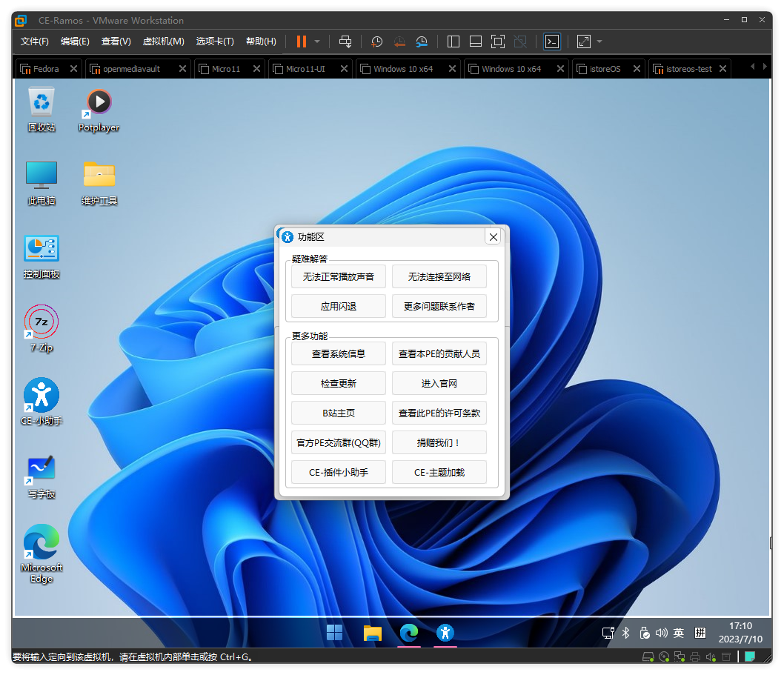Image resolution: width=784 pixels, height=675 pixels.
Task: Click the 查看系统信息 button
Action: pos(339,354)
